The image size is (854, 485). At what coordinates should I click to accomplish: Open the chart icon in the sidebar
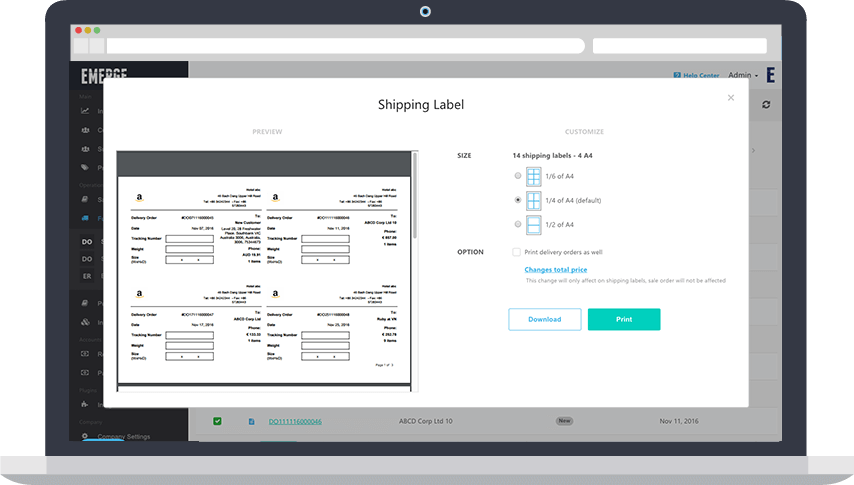[85, 111]
